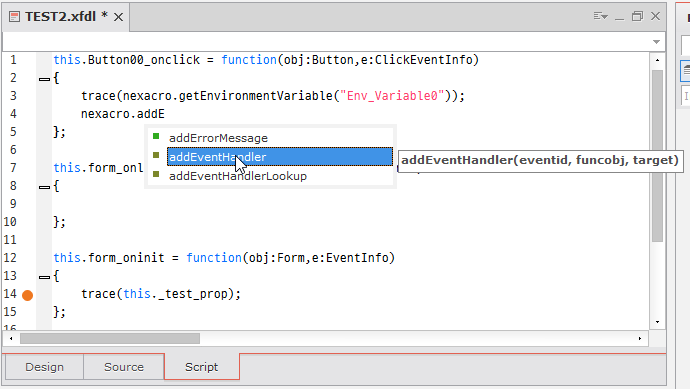
Task: Click the addEventHandlerLookup method icon
Action: coord(156,174)
